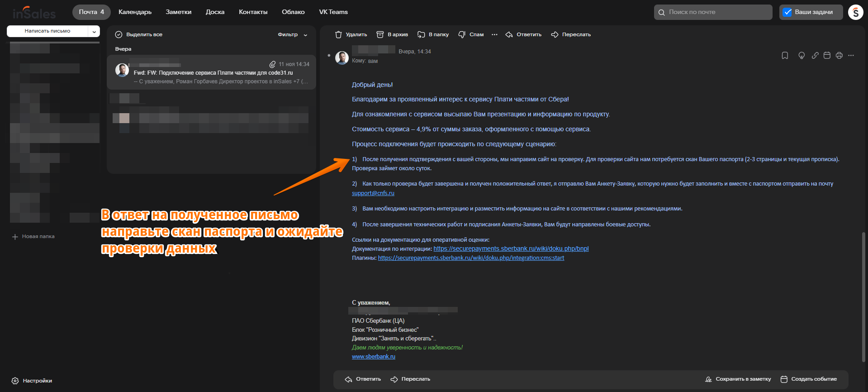Image resolution: width=868 pixels, height=392 pixels.
Task: Switch to the Календарь tab
Action: [135, 12]
